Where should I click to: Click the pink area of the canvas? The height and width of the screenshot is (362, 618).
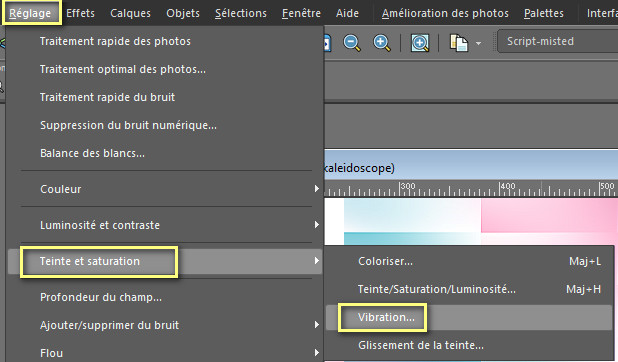click(549, 215)
